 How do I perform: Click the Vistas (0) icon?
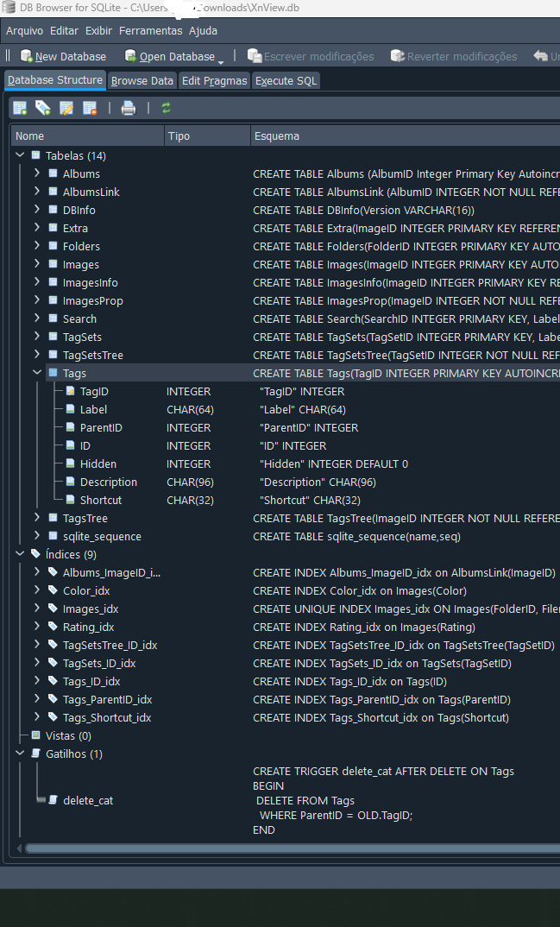pos(35,735)
